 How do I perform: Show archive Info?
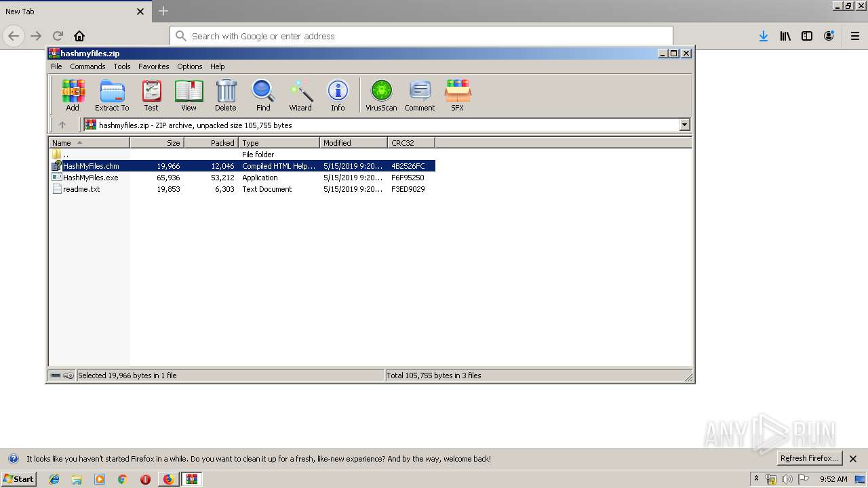click(338, 95)
